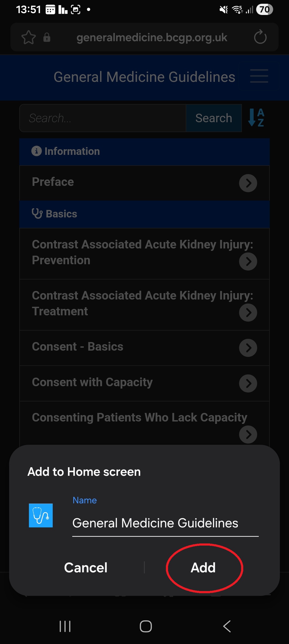Select the Basics section header
The image size is (289, 644).
[144, 214]
